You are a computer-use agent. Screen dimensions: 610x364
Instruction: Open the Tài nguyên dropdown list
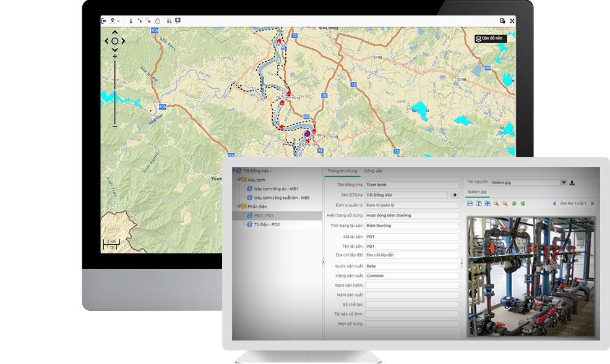tap(563, 182)
